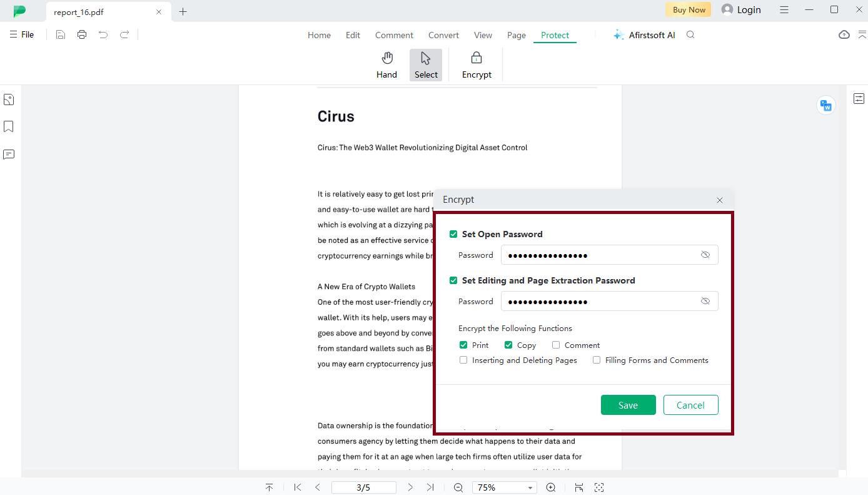Viewport: 868px width, 495px height.
Task: Select the Hand tool
Action: pos(386,65)
